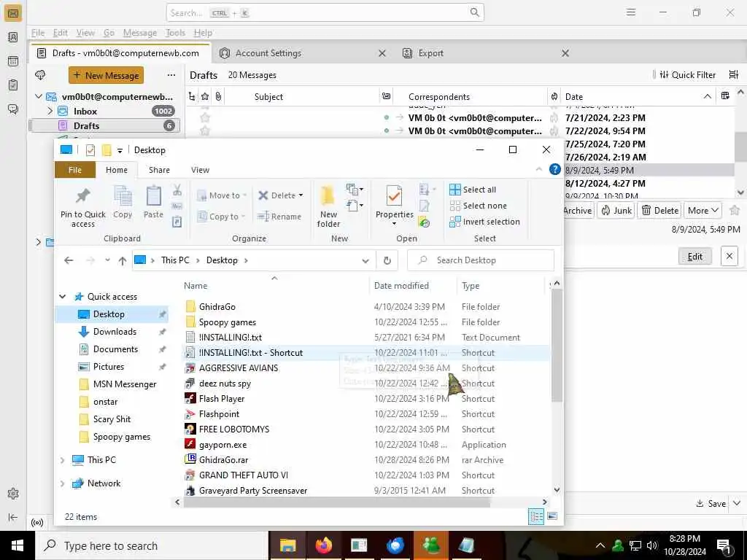Open Thunderbird app menu hamburger

tap(631, 12)
